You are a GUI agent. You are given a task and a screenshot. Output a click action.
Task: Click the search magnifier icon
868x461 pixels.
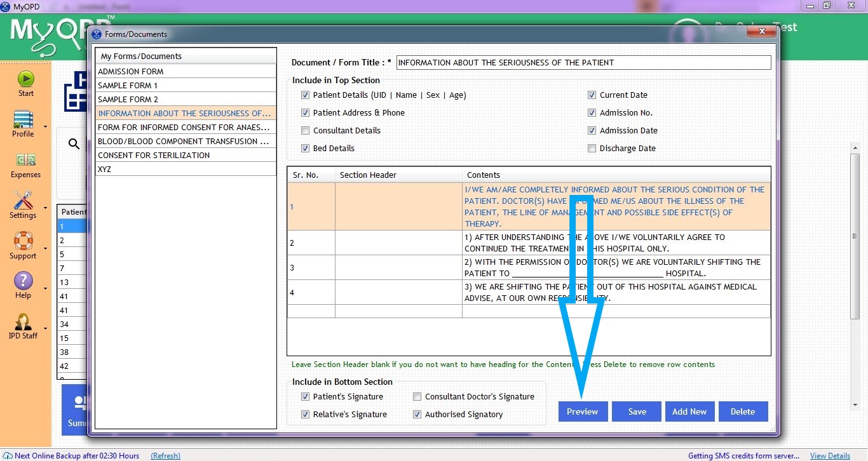tap(74, 144)
